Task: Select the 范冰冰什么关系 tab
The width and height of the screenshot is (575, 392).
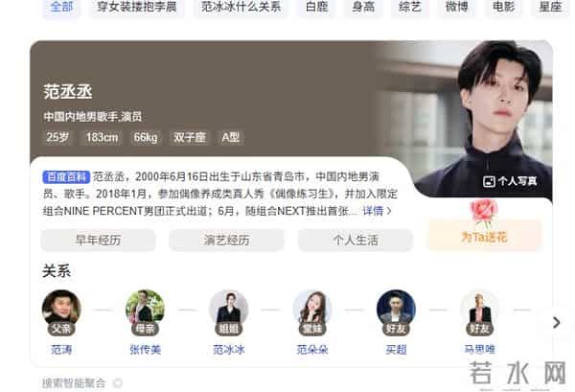Action: (x=241, y=8)
